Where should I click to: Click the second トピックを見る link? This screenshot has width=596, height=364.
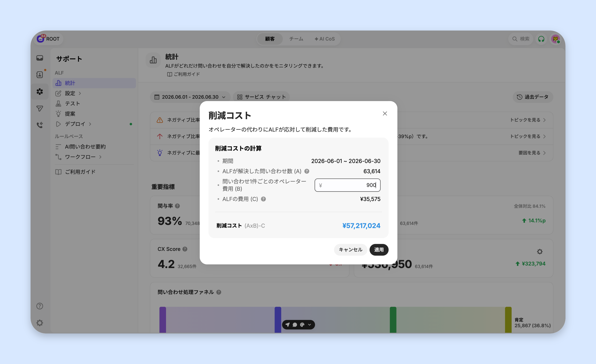[x=528, y=136]
